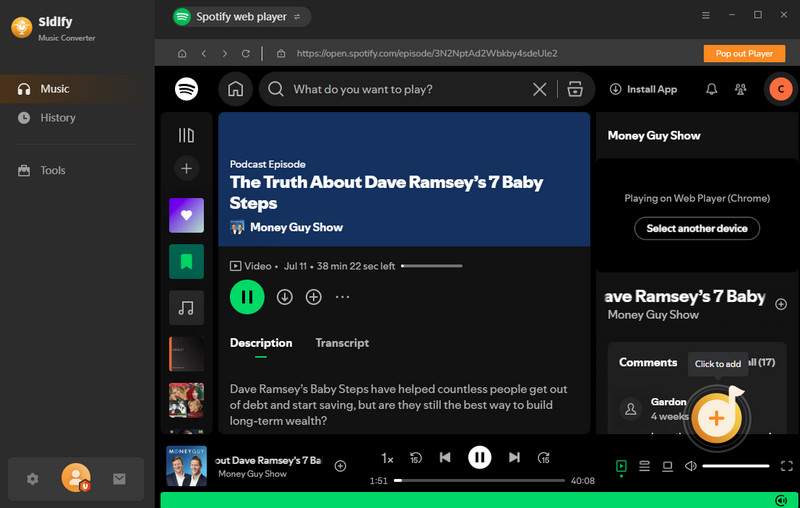The image size is (800, 508).
Task: Navigate back in the web player
Action: [204, 54]
